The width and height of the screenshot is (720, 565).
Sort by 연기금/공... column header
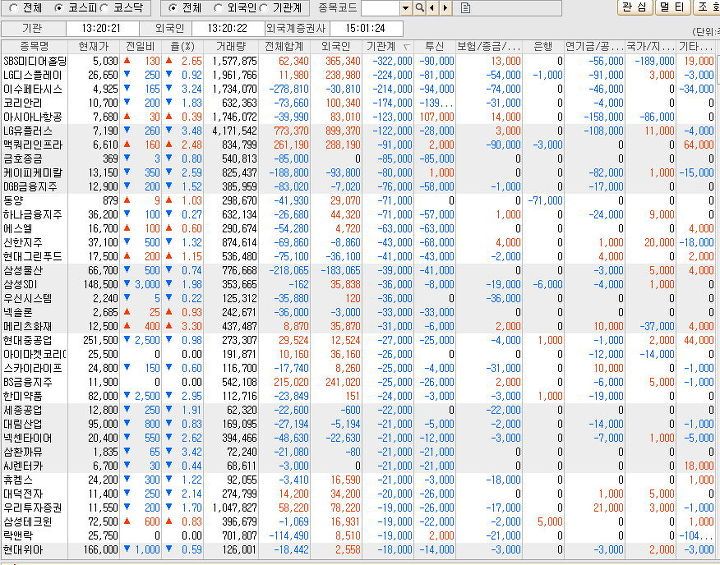[x=594, y=46]
